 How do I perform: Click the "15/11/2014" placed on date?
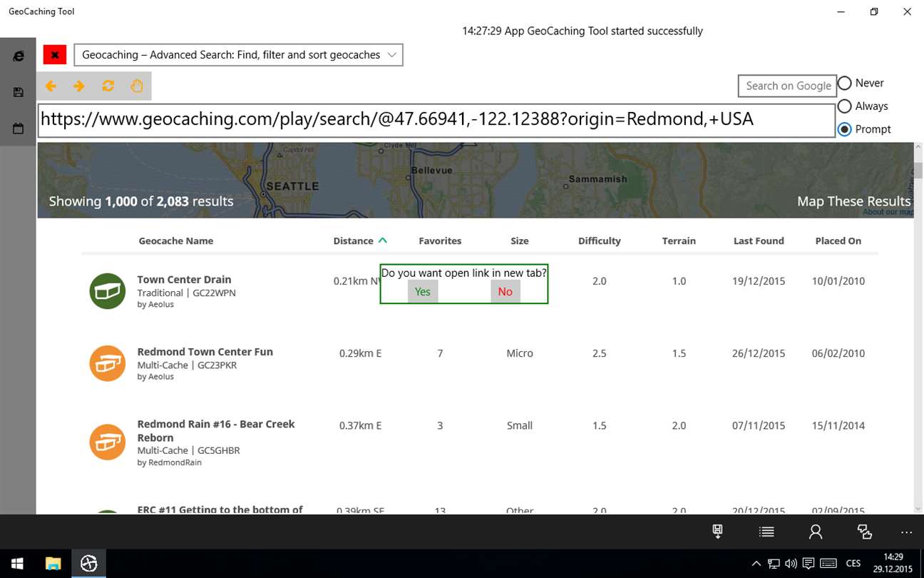[838, 425]
